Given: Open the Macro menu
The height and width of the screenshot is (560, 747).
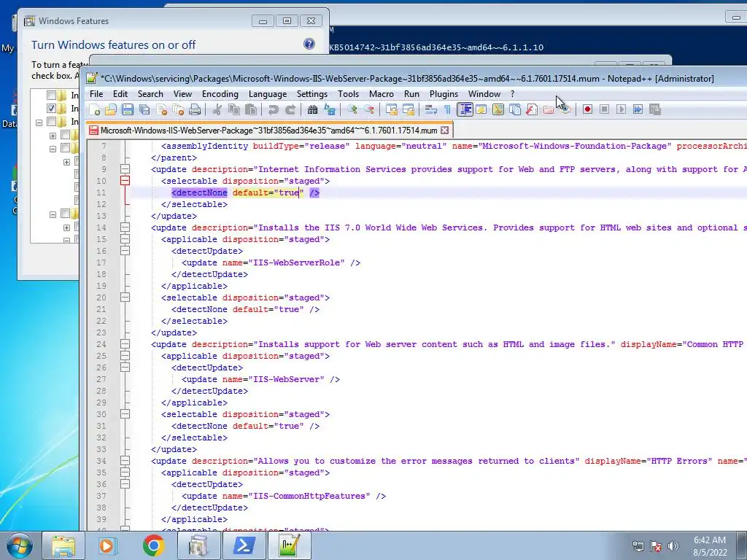Looking at the screenshot, I should pos(382,94).
